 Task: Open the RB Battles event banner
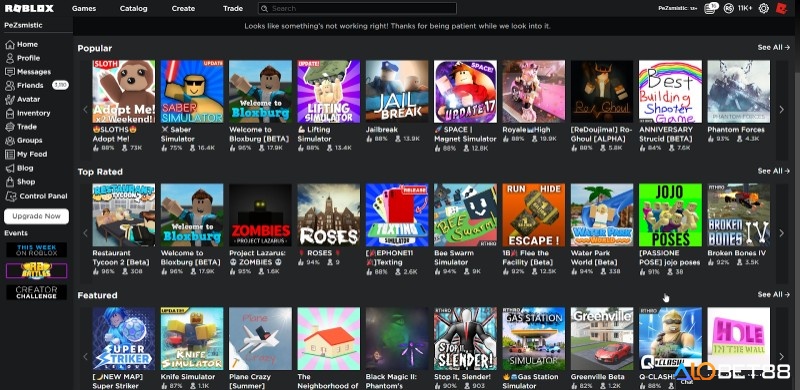36,271
